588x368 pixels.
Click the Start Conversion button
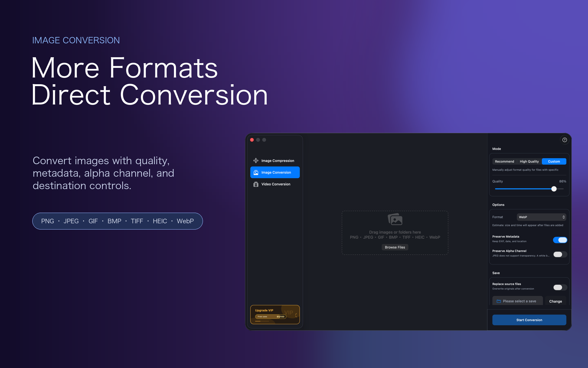click(529, 320)
